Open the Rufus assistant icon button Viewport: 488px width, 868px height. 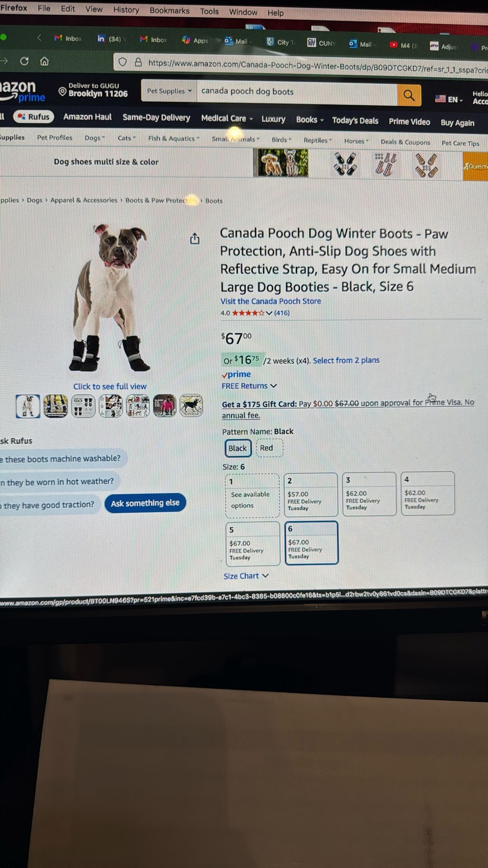pos(34,117)
